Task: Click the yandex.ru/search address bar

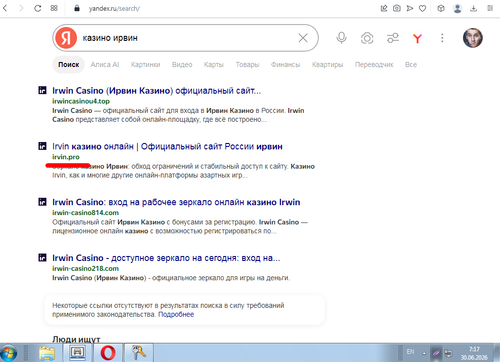Action: coord(114,9)
